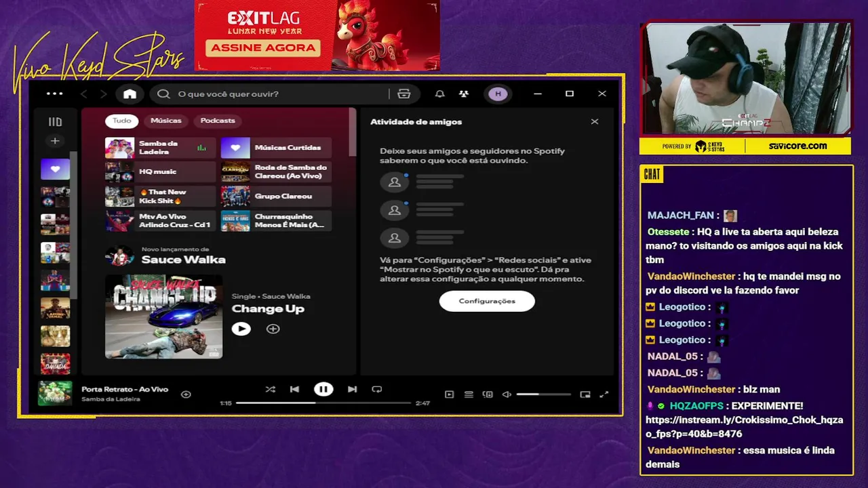
Task: Click Sauce Walka artist name
Action: (183, 260)
